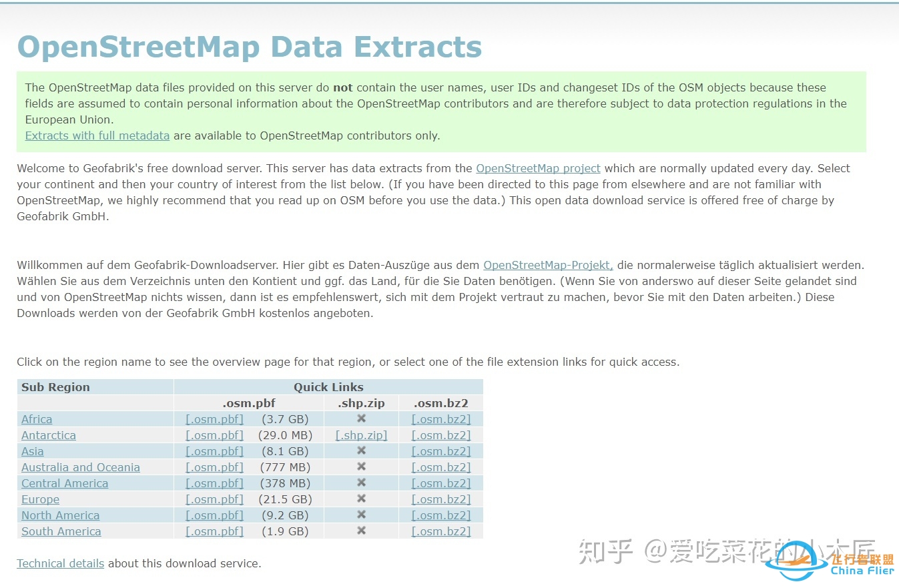This screenshot has height=588, width=899.
Task: Open the North America region page
Action: coord(60,515)
